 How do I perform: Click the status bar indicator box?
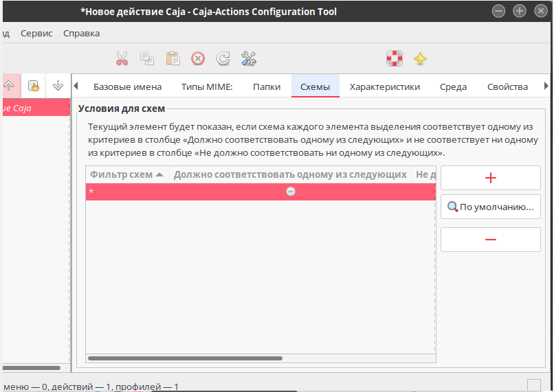534,385
